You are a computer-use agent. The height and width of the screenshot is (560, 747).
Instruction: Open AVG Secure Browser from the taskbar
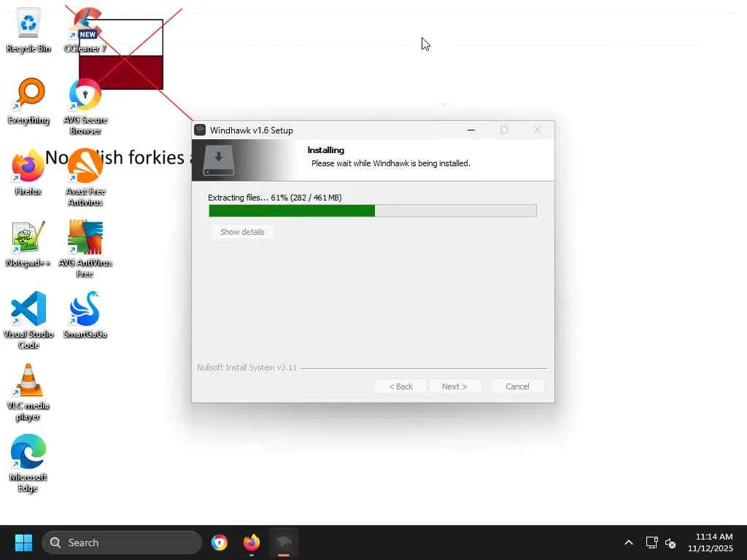click(220, 542)
